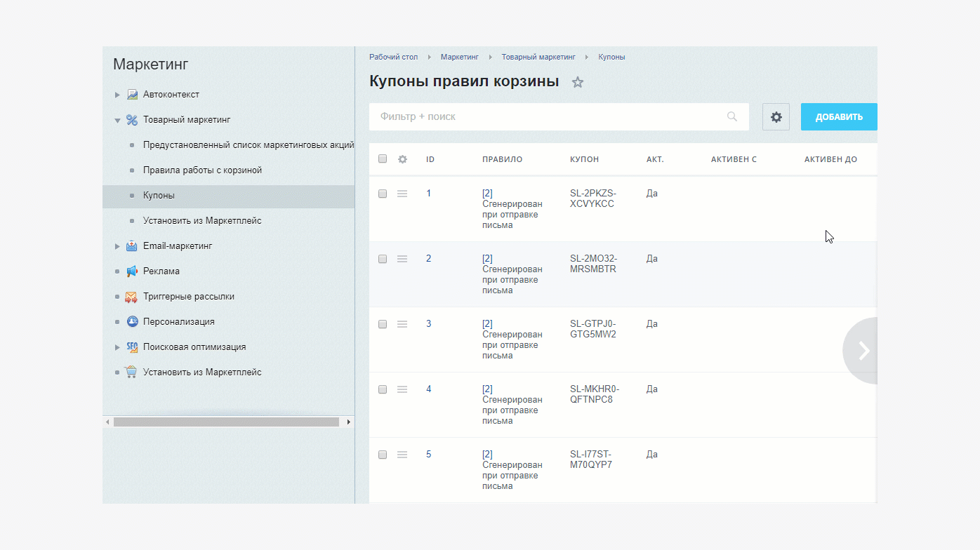Click the sidebar horizontal scrollbar

pyautogui.click(x=226, y=422)
